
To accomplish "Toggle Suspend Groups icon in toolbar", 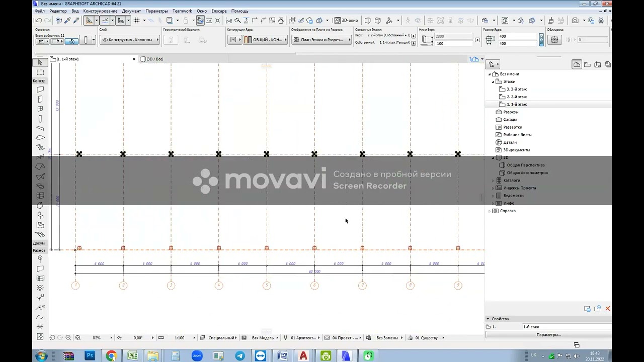I will [200, 21].
